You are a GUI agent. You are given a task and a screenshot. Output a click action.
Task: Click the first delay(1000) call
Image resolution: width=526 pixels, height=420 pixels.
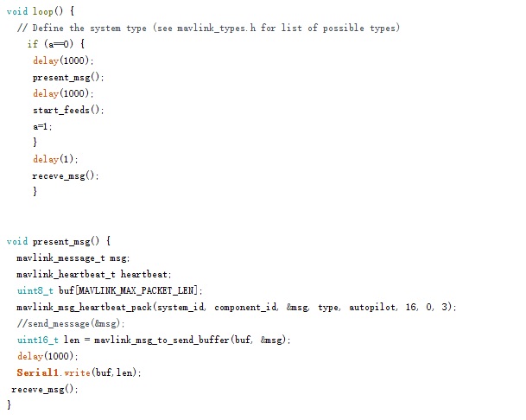click(x=63, y=60)
